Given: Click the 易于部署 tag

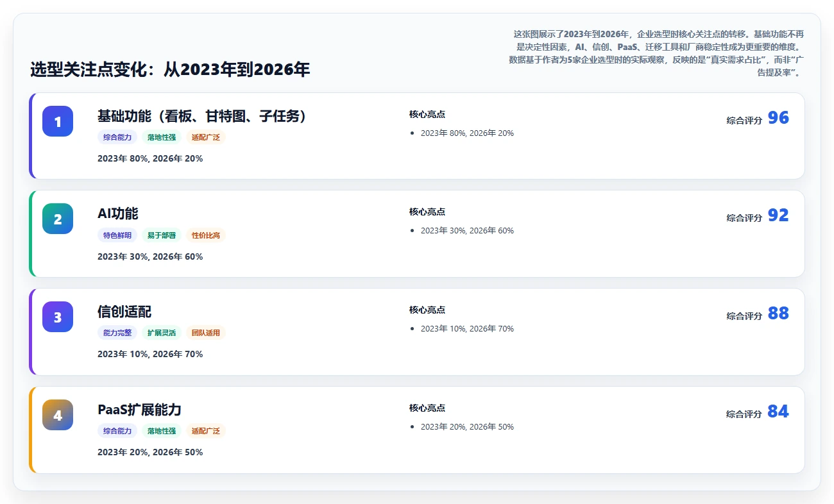Looking at the screenshot, I should coord(162,235).
